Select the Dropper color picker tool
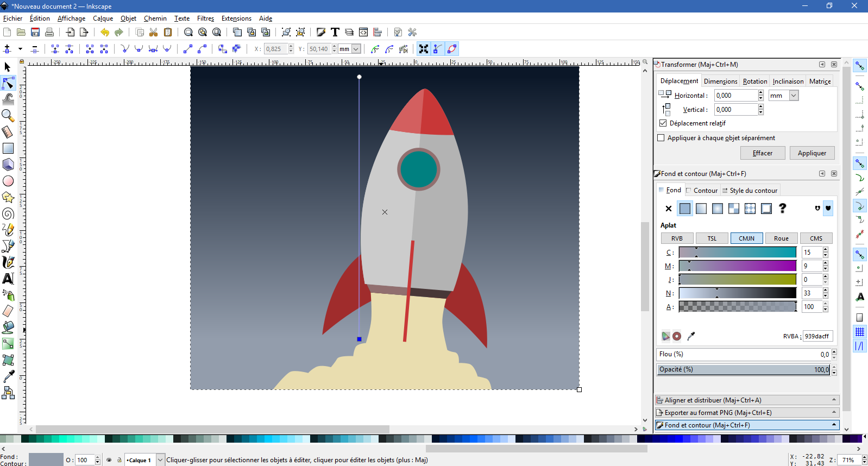868x466 pixels. click(8, 376)
